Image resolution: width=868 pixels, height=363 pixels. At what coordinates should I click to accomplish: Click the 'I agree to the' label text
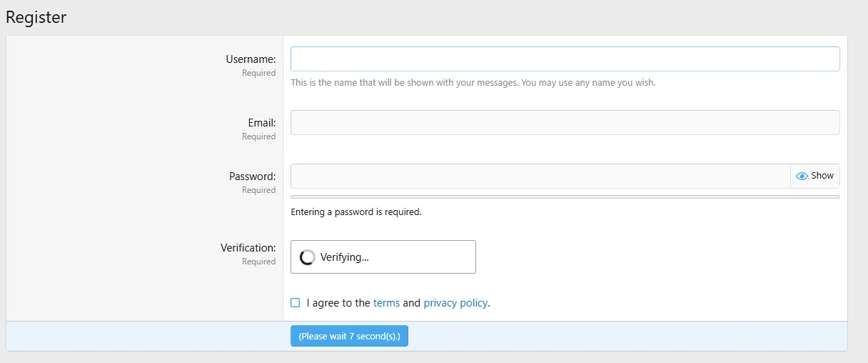click(338, 303)
